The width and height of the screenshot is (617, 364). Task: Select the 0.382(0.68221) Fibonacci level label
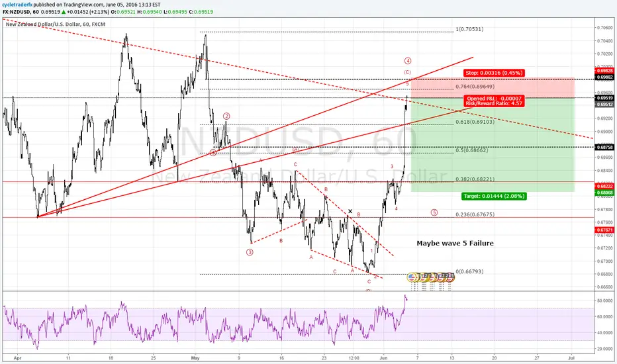coord(475,179)
